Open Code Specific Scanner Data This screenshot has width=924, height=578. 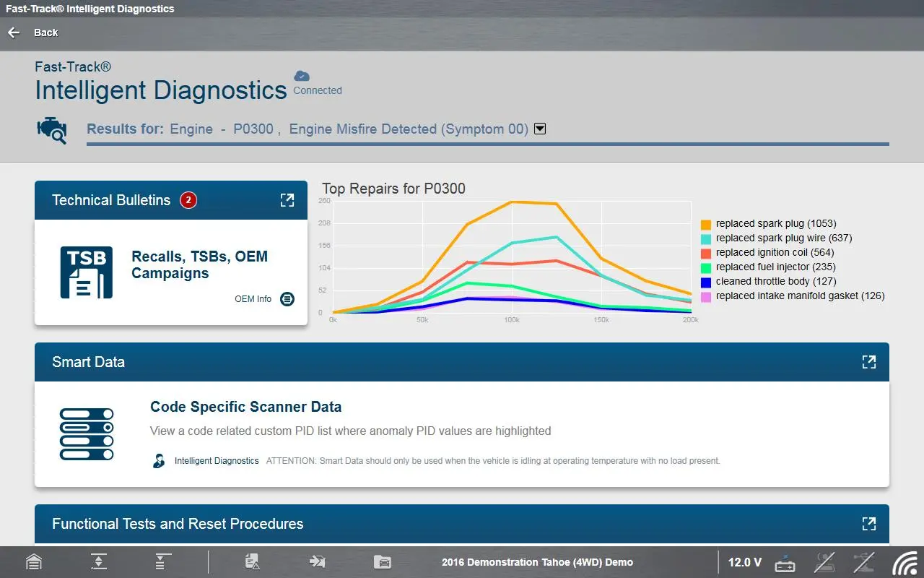click(245, 407)
